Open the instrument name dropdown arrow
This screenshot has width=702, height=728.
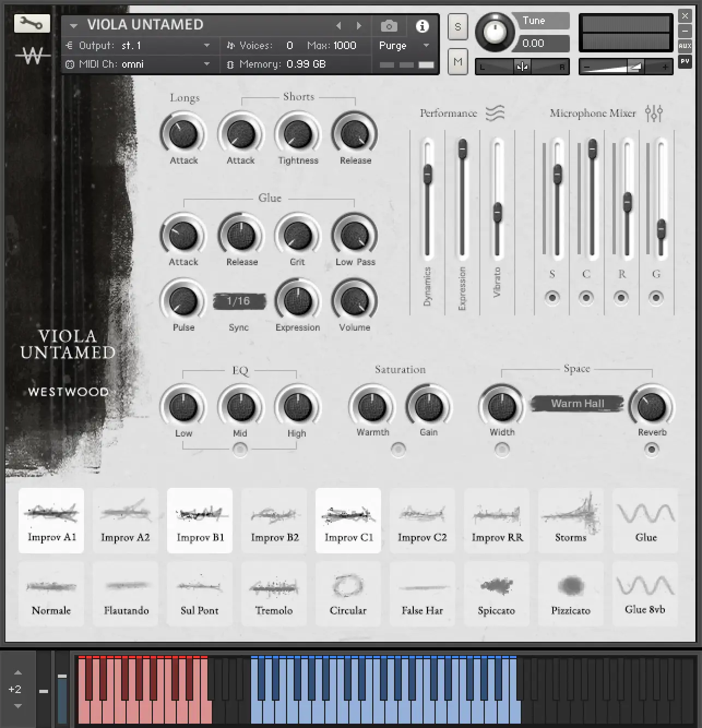point(74,26)
